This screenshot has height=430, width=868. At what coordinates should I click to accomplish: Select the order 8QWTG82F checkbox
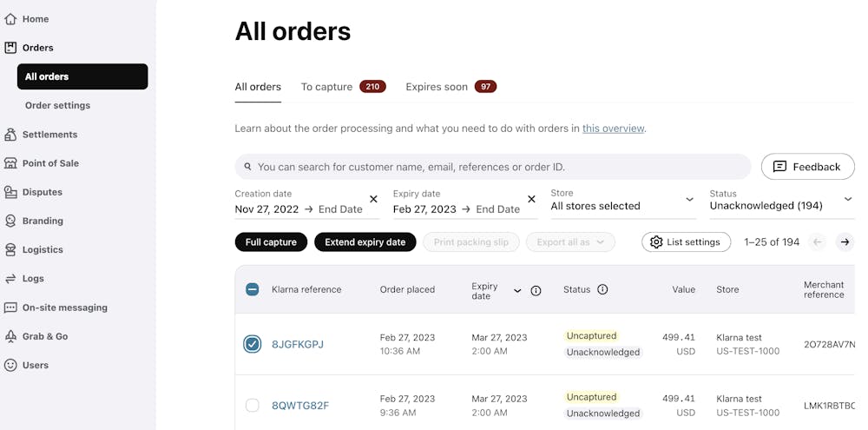coord(252,406)
